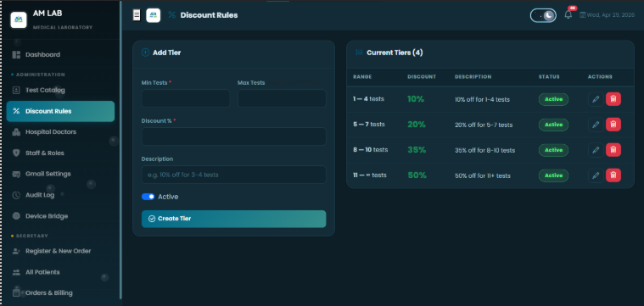The width and height of the screenshot is (644, 306).
Task: Delete the 11–∞ tests tier
Action: (x=613, y=175)
